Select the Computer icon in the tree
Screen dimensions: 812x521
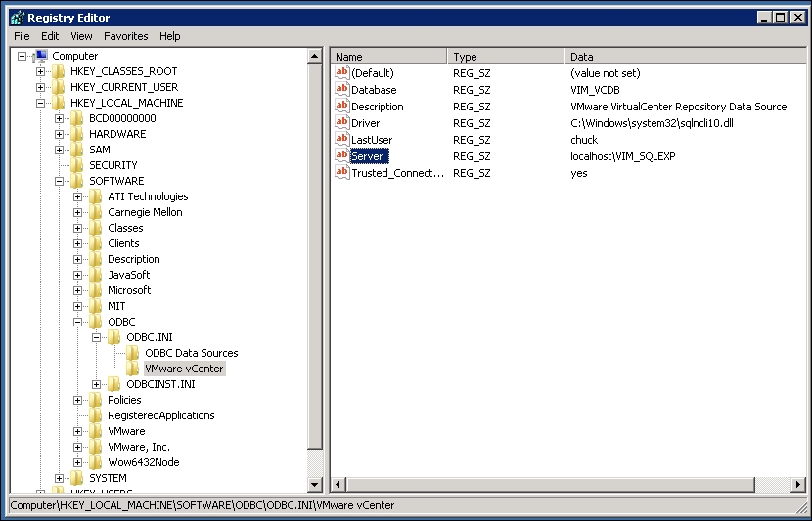(x=41, y=56)
